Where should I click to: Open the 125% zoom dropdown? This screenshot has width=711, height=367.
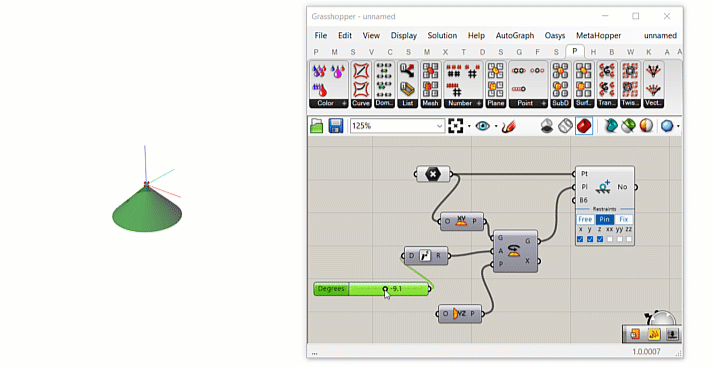(x=439, y=126)
